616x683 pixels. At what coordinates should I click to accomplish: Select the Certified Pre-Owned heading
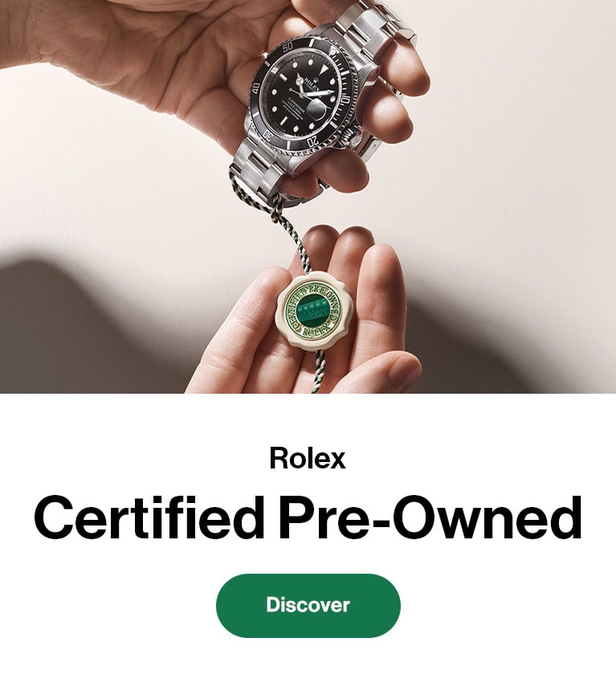pos(308,517)
